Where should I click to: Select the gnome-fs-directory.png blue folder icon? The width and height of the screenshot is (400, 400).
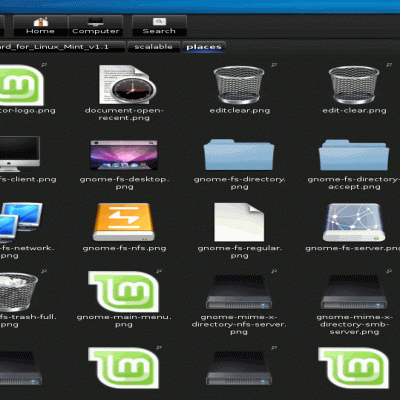click(239, 155)
